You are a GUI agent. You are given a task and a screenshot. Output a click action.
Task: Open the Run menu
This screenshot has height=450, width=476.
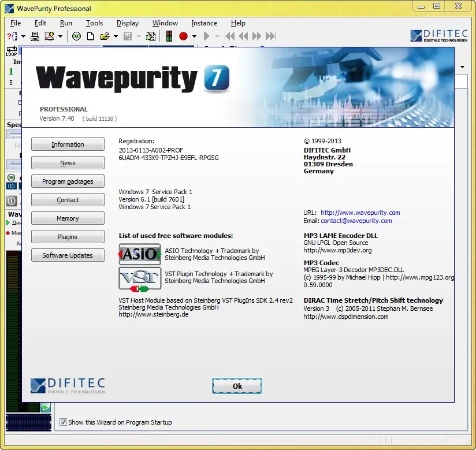pyautogui.click(x=66, y=23)
